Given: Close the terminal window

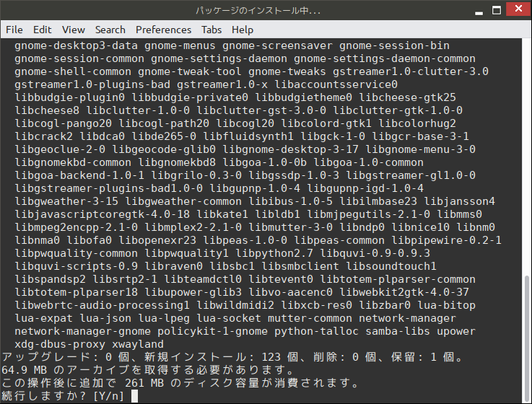Looking at the screenshot, I should coord(518,9).
